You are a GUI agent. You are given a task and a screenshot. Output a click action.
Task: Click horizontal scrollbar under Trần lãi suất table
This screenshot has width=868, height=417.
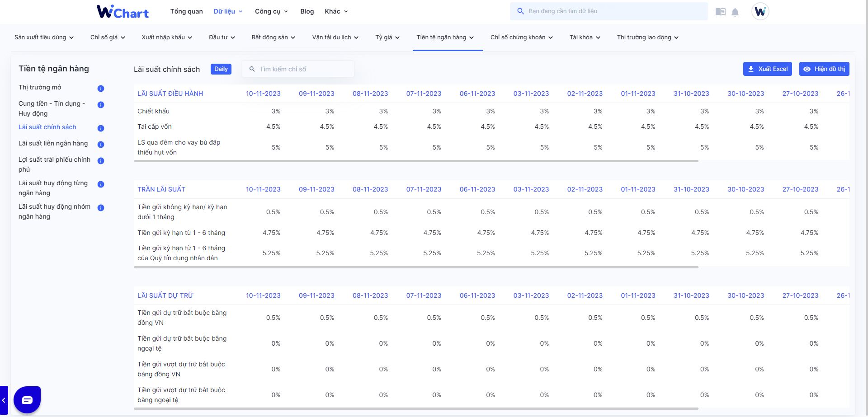(416, 267)
